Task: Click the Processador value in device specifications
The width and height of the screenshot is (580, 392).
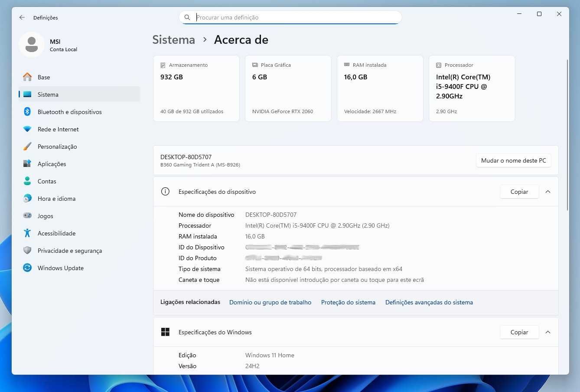Action: [x=317, y=225]
